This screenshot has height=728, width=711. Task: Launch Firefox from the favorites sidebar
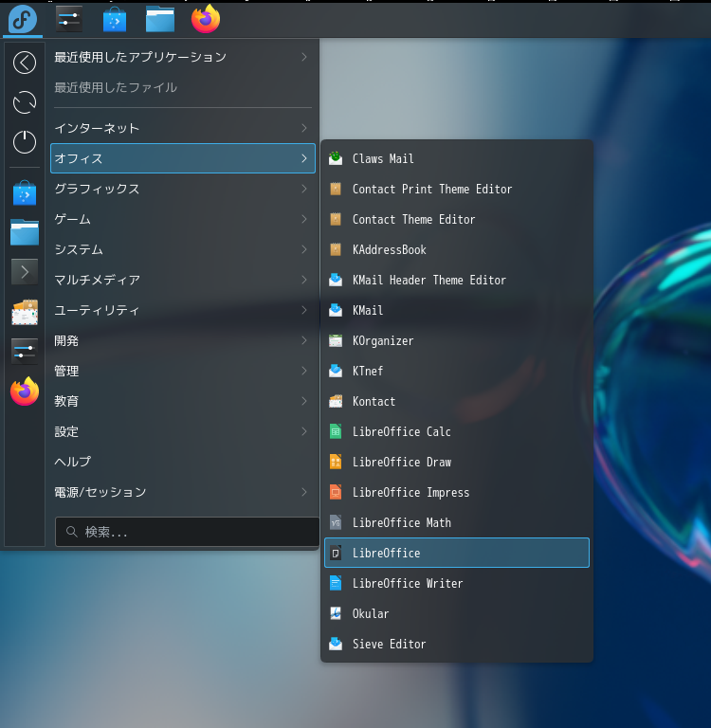pos(25,391)
